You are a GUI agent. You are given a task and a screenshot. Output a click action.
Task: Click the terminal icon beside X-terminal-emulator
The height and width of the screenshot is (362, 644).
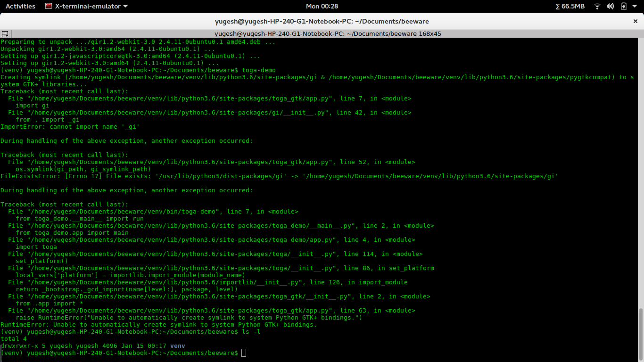pyautogui.click(x=49, y=6)
